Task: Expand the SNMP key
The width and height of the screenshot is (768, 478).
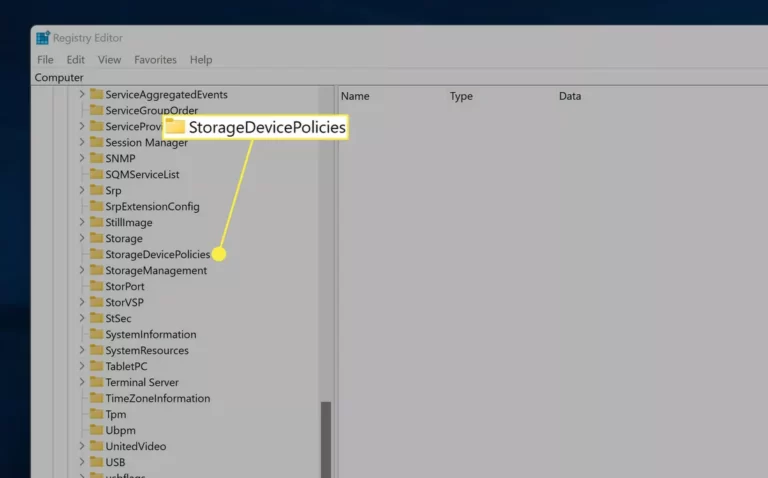Action: (82, 158)
